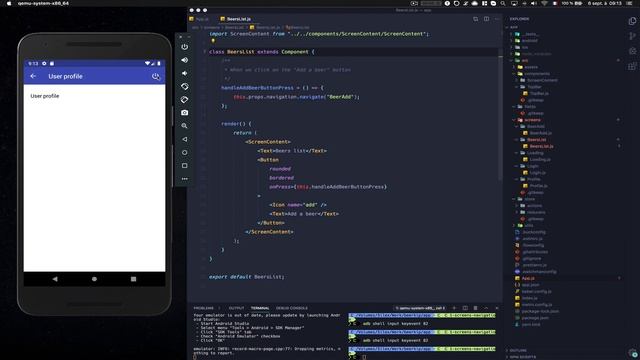
Task: Open the Explorer view in activity bar
Action: (x=632, y=21)
